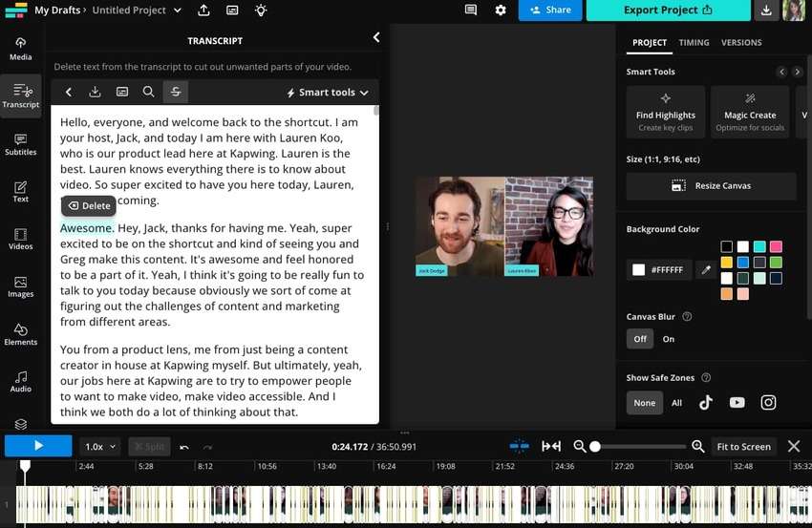Image resolution: width=812 pixels, height=528 pixels.
Task: Open the 1.0x playback speed dropdown
Action: (100, 447)
